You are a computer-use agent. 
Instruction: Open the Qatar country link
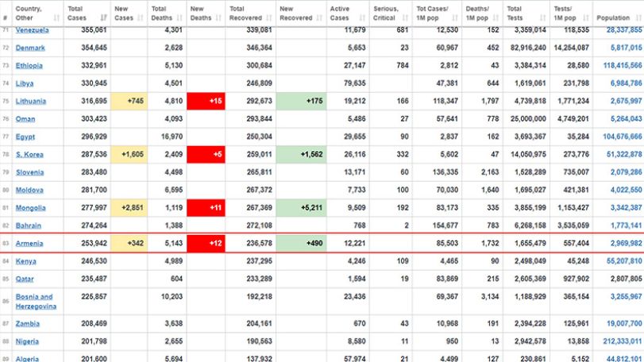pos(25,279)
